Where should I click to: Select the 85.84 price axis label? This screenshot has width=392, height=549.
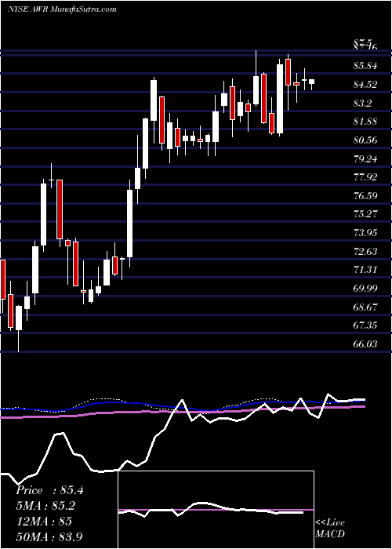click(x=365, y=66)
